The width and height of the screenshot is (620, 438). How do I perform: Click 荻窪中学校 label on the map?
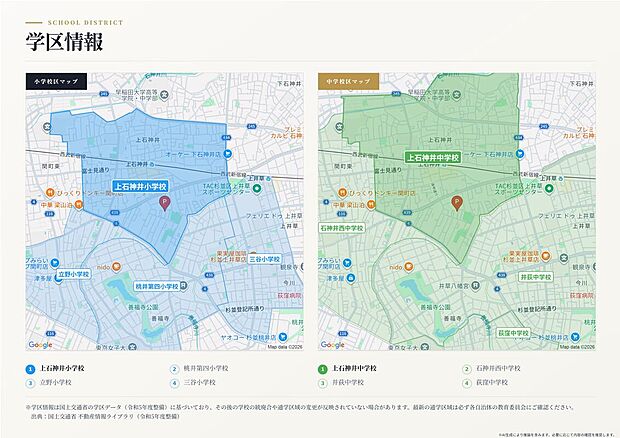(x=513, y=333)
